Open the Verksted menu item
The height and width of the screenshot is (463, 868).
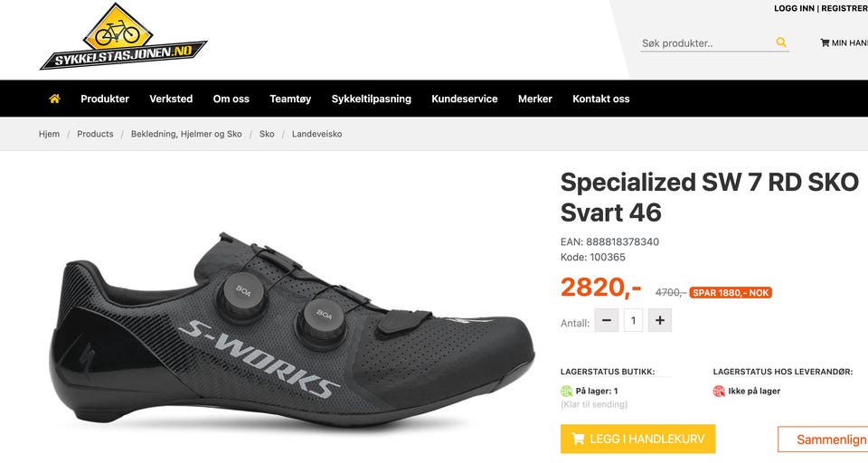(171, 99)
